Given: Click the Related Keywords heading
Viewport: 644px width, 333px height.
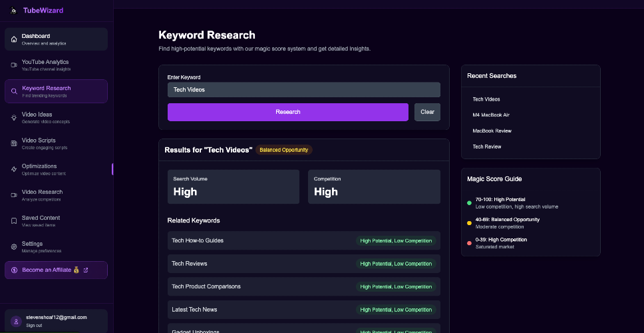Looking at the screenshot, I should (x=194, y=220).
